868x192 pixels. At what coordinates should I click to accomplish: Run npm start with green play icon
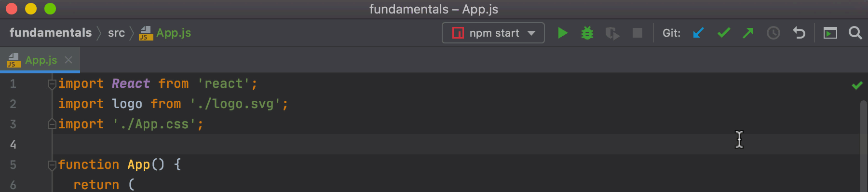pos(562,33)
